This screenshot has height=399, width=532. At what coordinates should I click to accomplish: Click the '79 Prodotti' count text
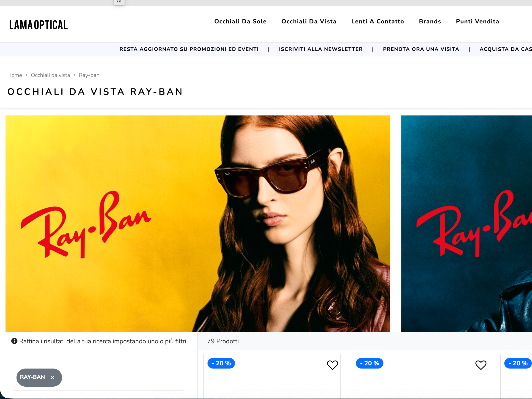pos(223,341)
